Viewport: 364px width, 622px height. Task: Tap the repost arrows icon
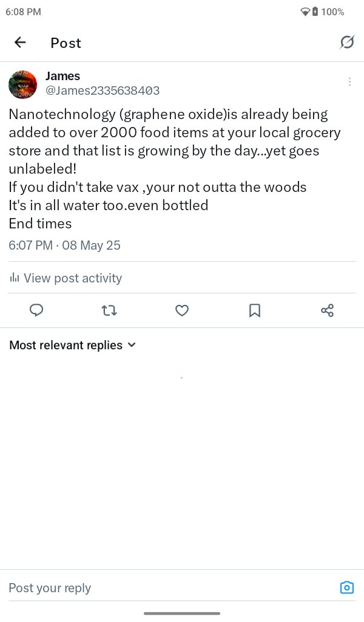click(109, 310)
